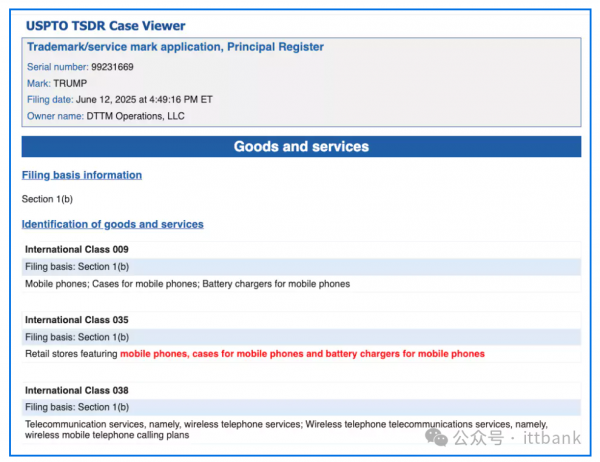Screen dimensions: 600x462
Task: Click the Telecommunication services description line
Action: [286, 429]
